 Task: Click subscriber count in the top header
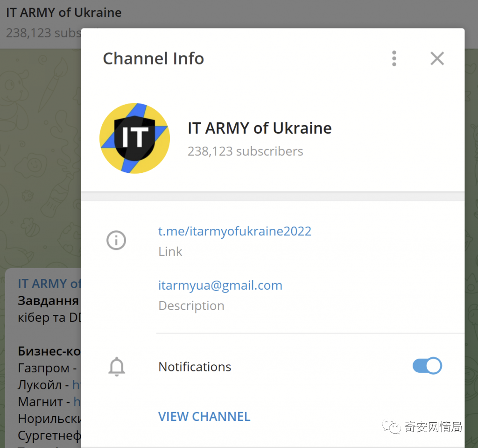click(42, 33)
